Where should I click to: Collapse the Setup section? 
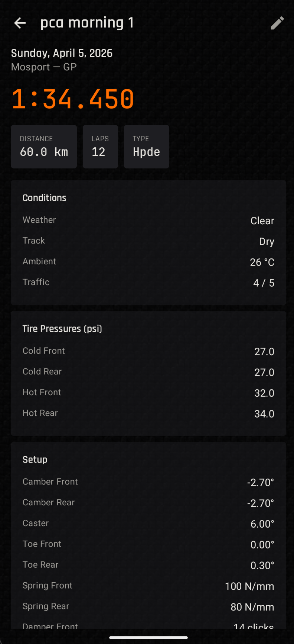point(35,459)
